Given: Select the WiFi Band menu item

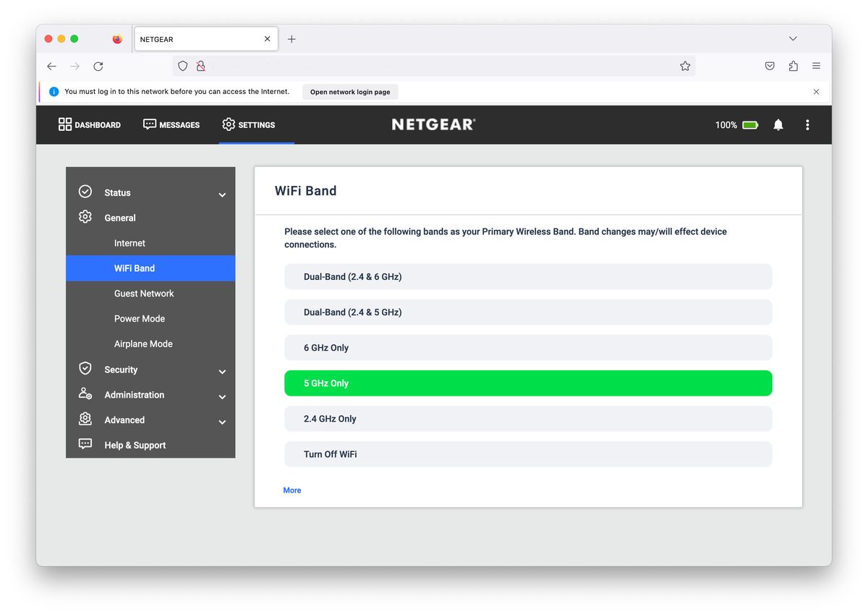Looking at the screenshot, I should pos(150,268).
